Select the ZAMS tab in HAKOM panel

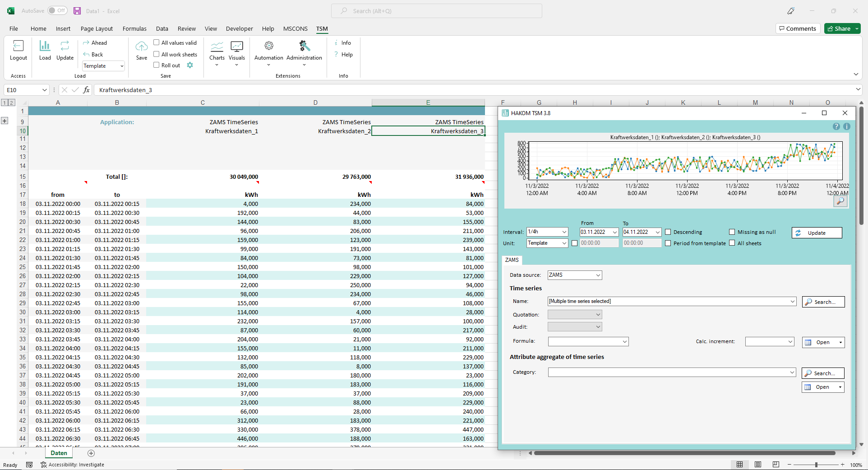[x=512, y=260]
